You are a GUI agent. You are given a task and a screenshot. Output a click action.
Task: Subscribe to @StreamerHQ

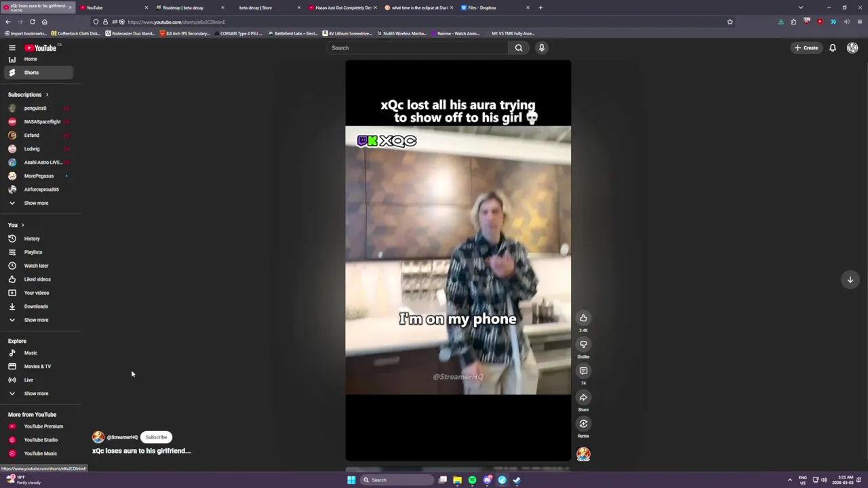156,437
